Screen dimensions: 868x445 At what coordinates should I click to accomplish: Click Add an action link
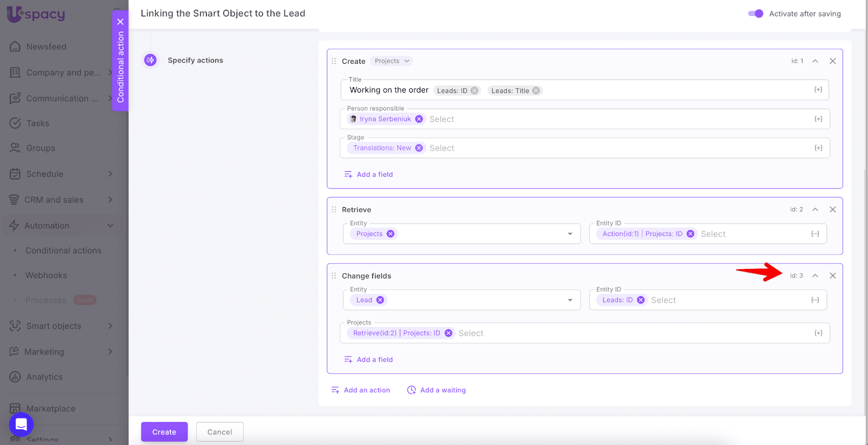pyautogui.click(x=361, y=390)
